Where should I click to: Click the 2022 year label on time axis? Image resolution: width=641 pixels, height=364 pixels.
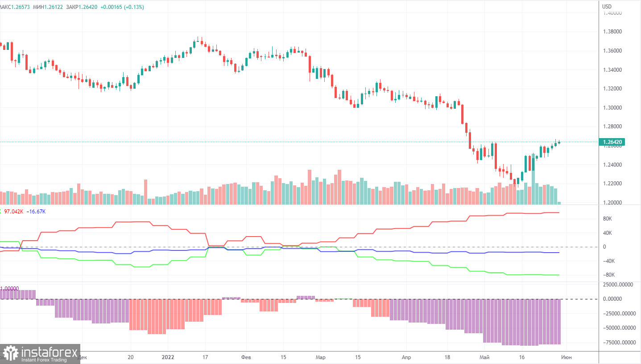pyautogui.click(x=168, y=357)
